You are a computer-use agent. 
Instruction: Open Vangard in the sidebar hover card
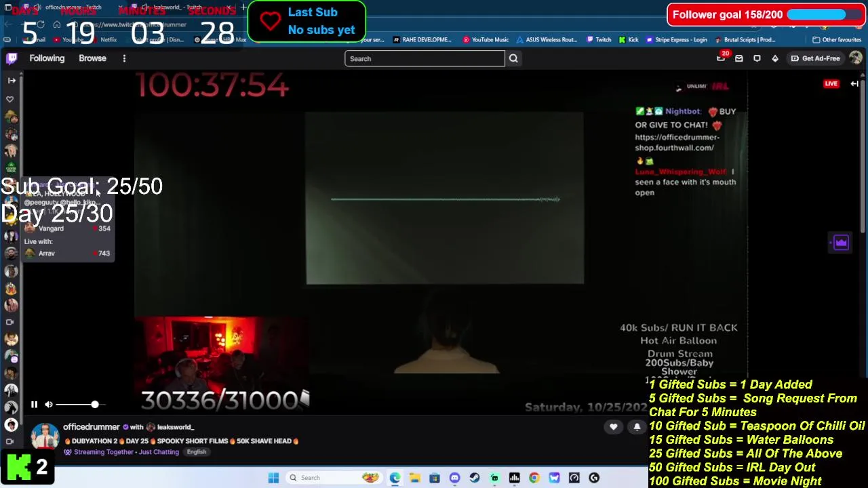click(67, 228)
